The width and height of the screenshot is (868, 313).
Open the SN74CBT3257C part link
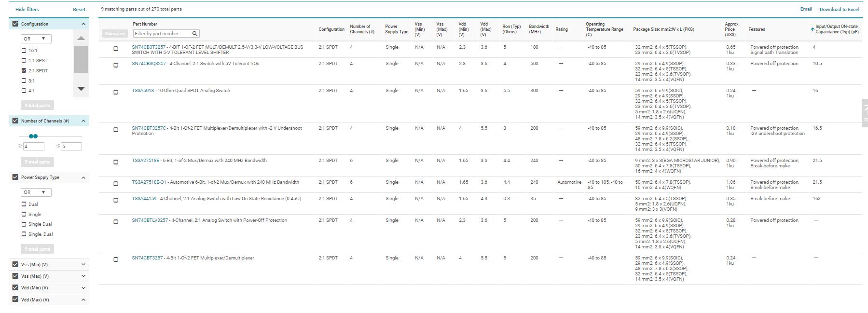pyautogui.click(x=149, y=128)
